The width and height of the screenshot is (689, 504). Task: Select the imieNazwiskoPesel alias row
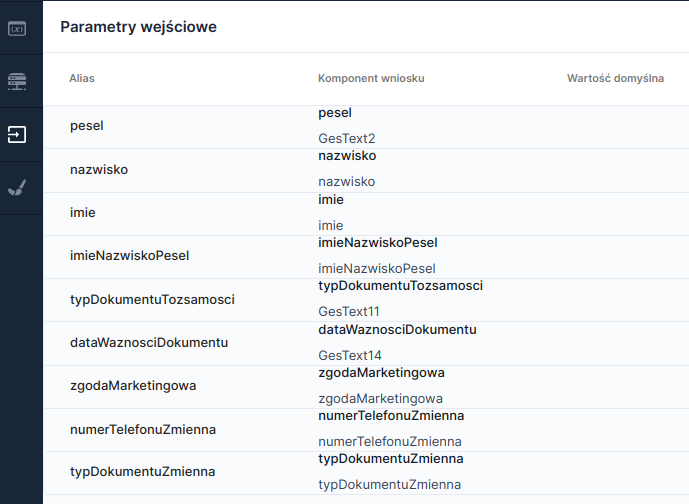pyautogui.click(x=129, y=256)
